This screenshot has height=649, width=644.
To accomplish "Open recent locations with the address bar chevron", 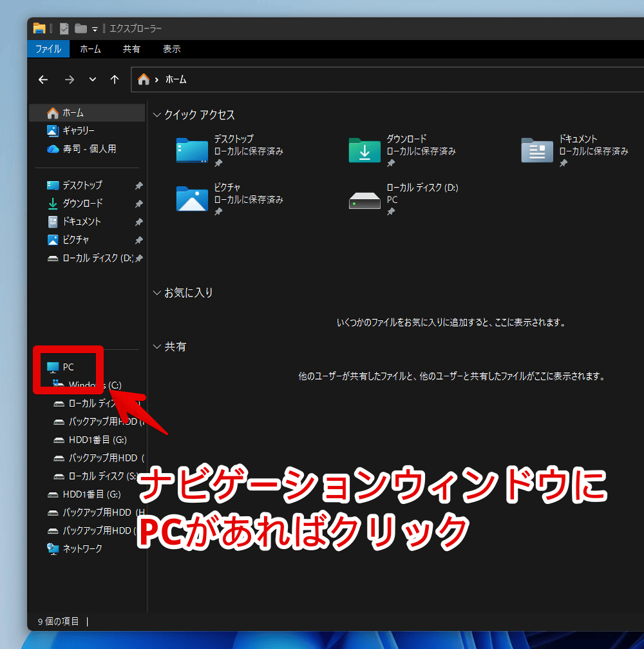I will point(91,79).
